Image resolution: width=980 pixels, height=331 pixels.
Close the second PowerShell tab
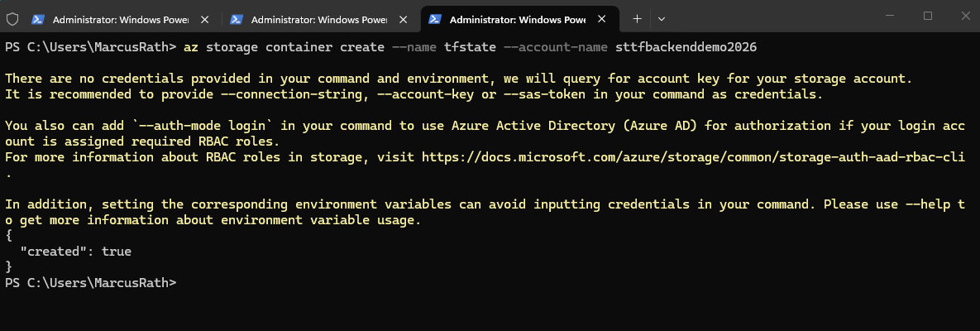[x=403, y=19]
